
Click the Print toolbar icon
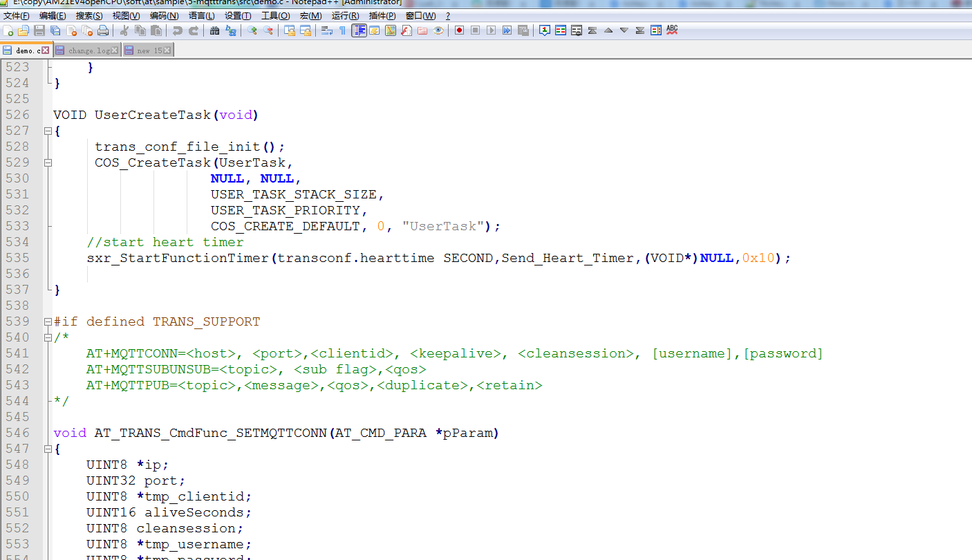point(103,30)
